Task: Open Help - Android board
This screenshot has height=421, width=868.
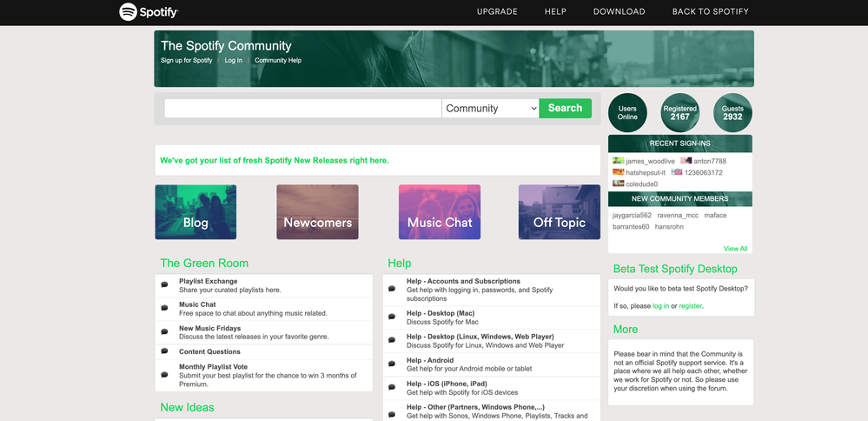Action: point(430,361)
